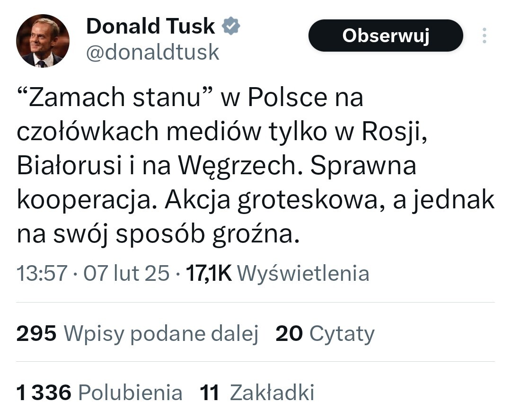The width and height of the screenshot is (511, 420).
Task: Open the @donaldtusk handle link
Action: coord(152,52)
